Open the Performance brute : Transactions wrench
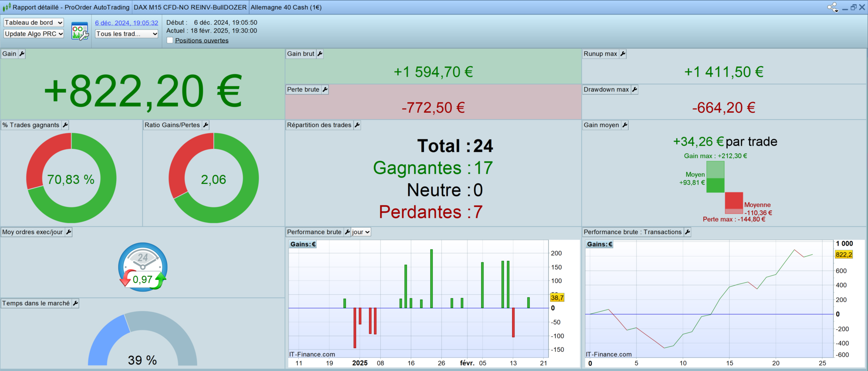Image resolution: width=868 pixels, height=371 pixels. tap(687, 232)
